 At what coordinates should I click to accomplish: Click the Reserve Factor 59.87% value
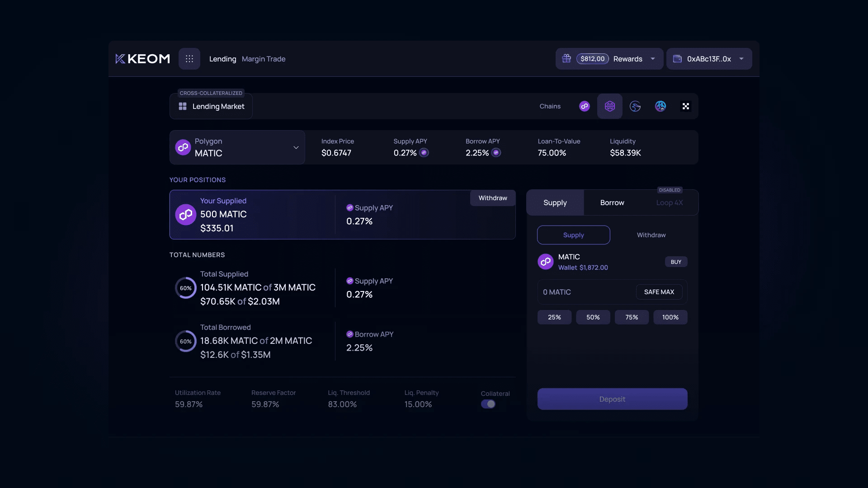pyautogui.click(x=265, y=404)
